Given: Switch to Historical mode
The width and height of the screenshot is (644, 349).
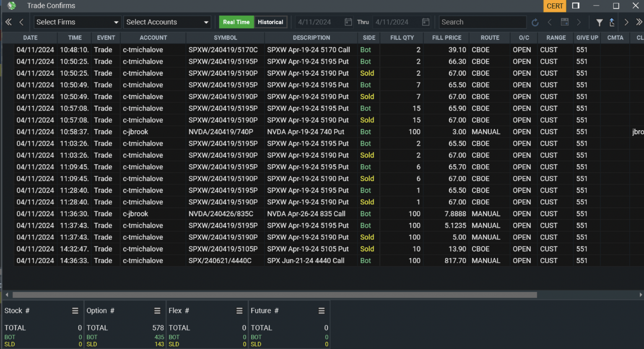Looking at the screenshot, I should pos(270,22).
